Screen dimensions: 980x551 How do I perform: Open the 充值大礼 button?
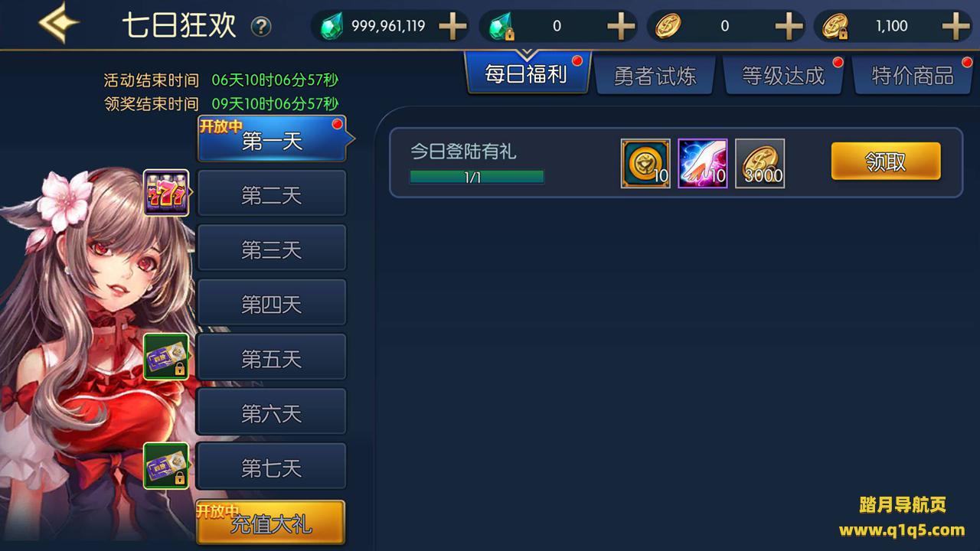271,523
